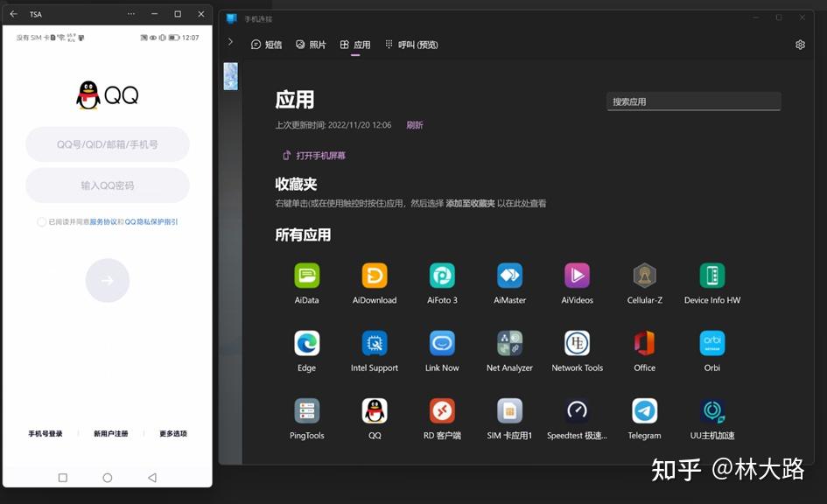Open 更多选项 in QQ login
This screenshot has width=827, height=504.
click(x=173, y=433)
